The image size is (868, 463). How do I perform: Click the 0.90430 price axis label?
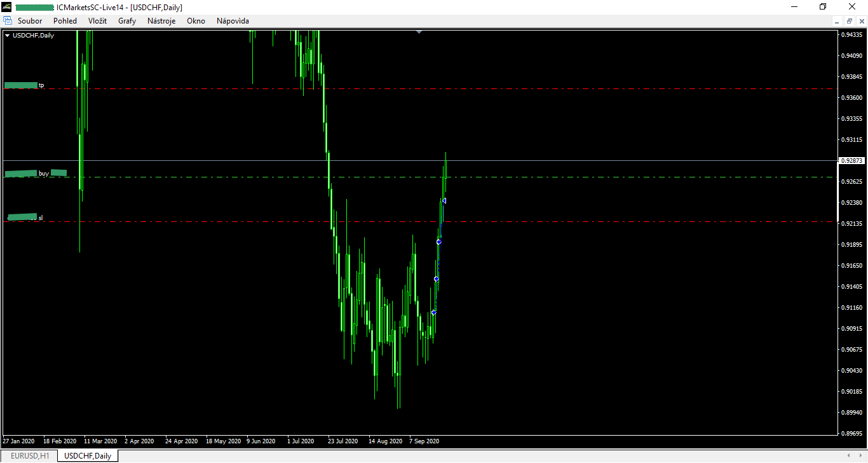[x=851, y=371]
